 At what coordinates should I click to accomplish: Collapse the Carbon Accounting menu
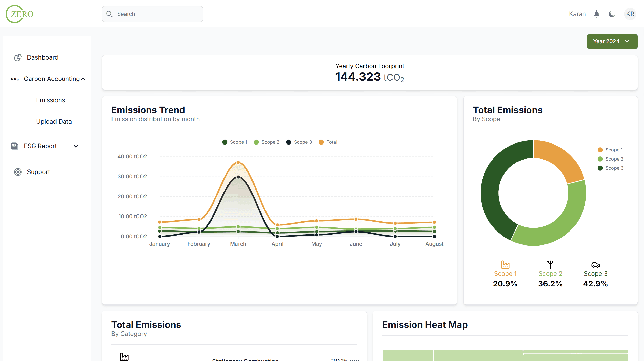83,79
